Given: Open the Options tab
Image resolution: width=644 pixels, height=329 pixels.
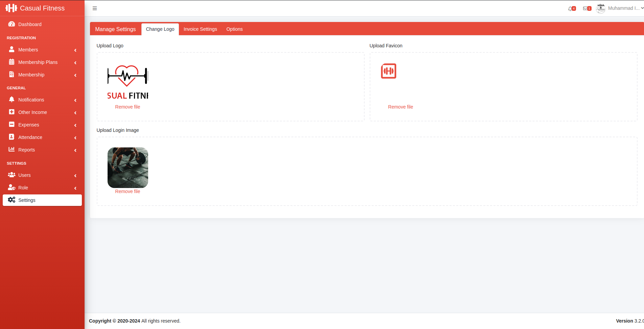Looking at the screenshot, I should coord(234,29).
